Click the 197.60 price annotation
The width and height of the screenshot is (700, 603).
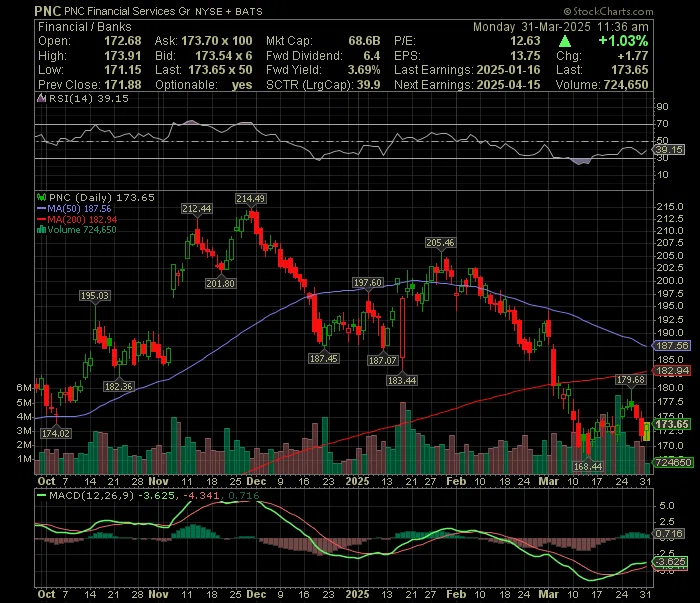click(368, 283)
